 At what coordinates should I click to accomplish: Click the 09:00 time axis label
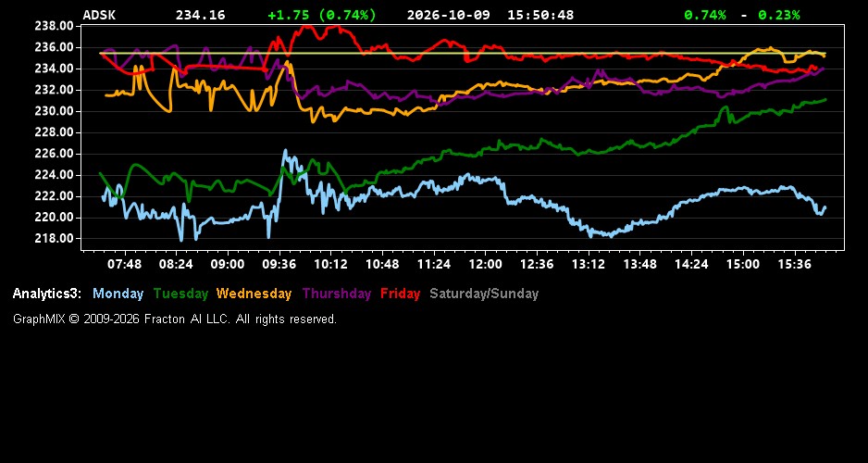(228, 264)
